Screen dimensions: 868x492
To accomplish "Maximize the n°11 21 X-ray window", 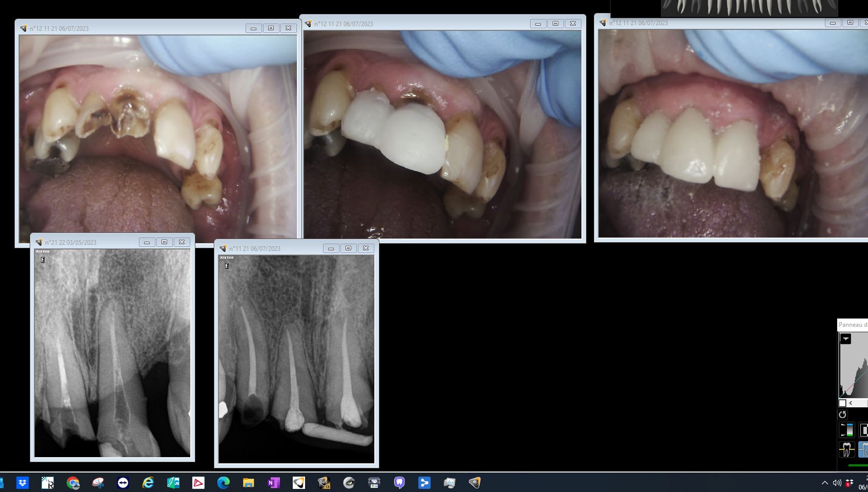I will pyautogui.click(x=348, y=248).
